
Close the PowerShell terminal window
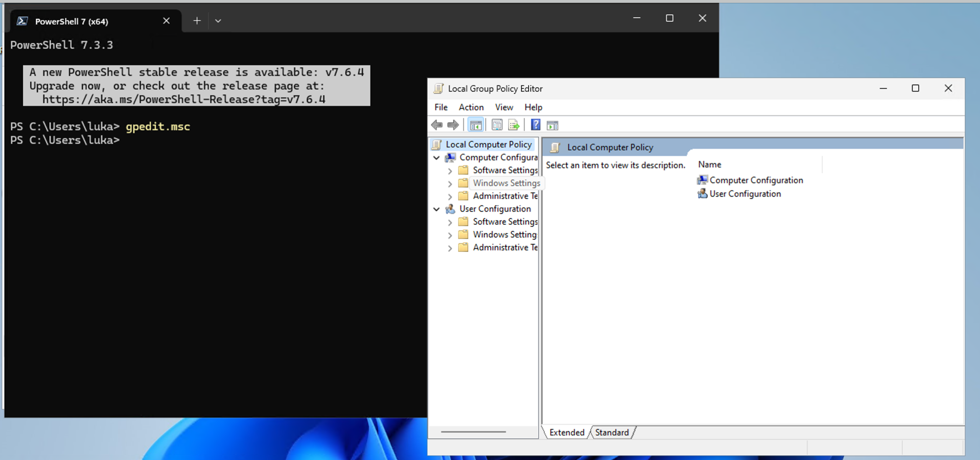[x=702, y=18]
